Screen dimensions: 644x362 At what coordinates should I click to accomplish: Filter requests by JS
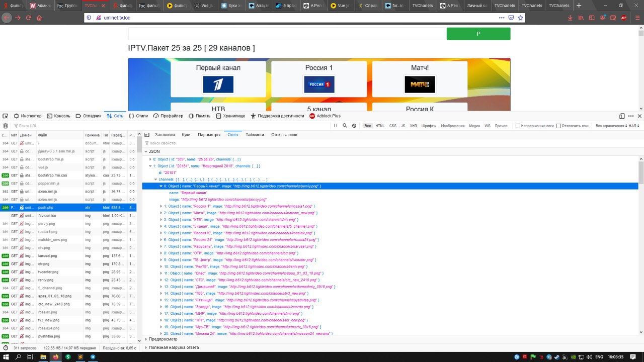pos(403,126)
